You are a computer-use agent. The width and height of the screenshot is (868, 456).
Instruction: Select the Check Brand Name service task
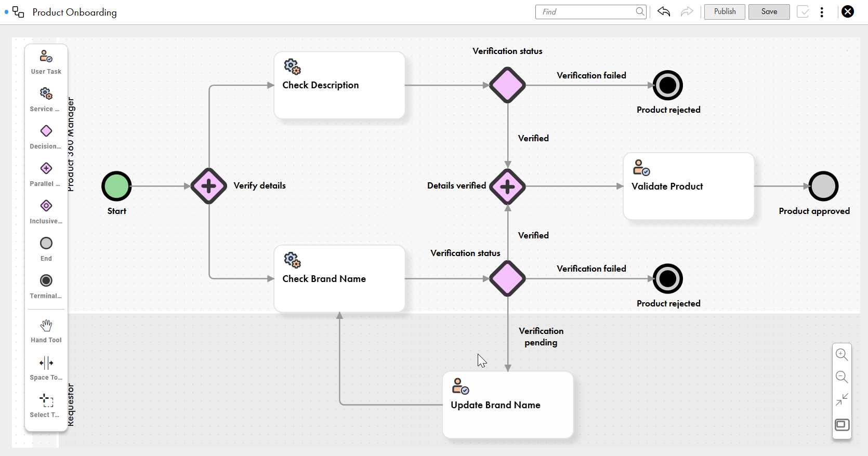[x=339, y=279]
